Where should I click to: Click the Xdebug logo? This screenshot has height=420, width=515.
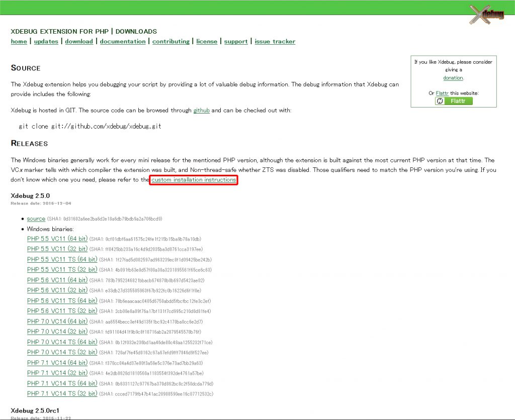pyautogui.click(x=487, y=15)
